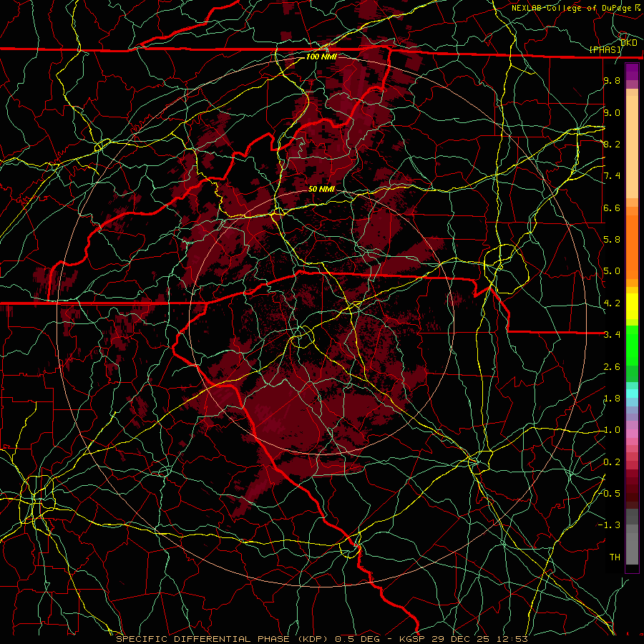Click the 'NEXLAB-College of DuPage' credit text
This screenshot has width=644, height=644.
point(572,8)
